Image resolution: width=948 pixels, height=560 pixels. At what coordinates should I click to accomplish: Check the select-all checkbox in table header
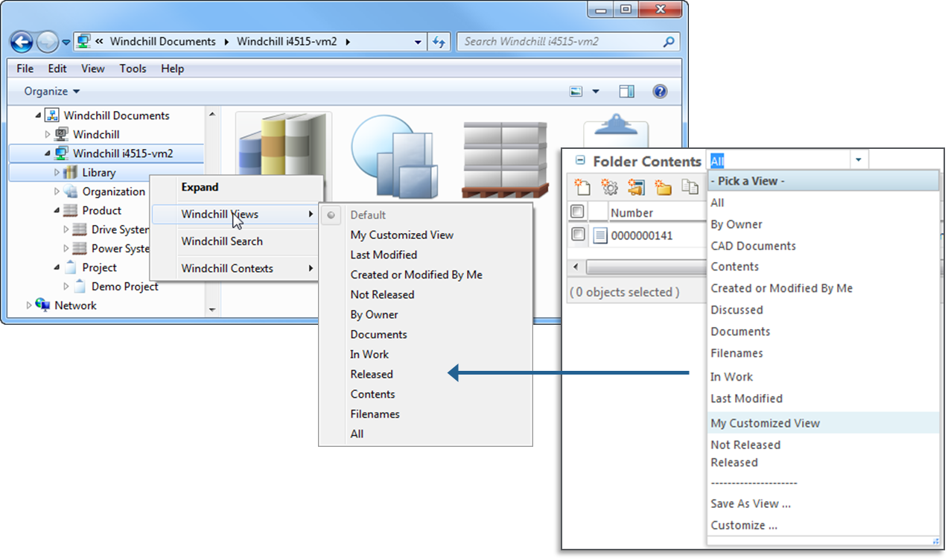point(578,211)
